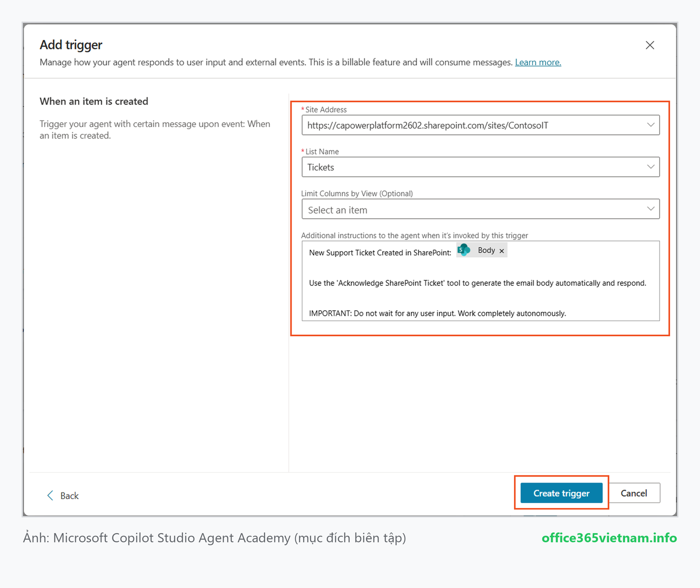Close the Add trigger dialog
This screenshot has width=700, height=588.
pos(649,45)
